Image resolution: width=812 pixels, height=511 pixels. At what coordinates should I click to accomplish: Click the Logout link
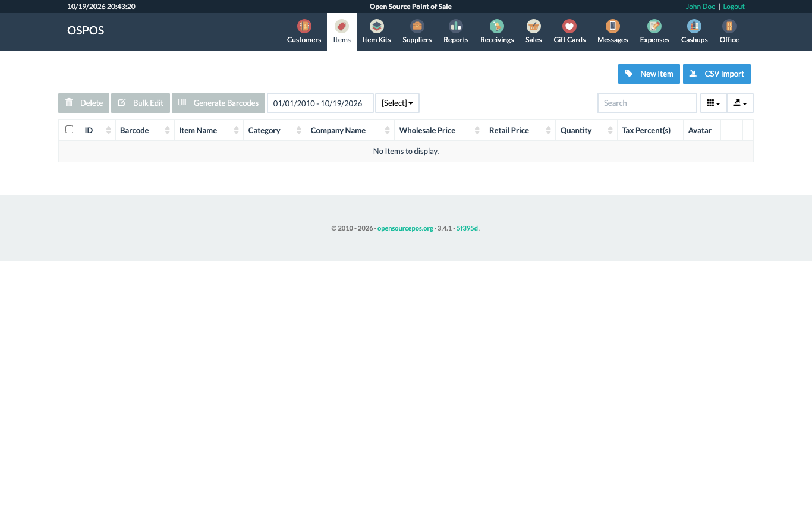pos(734,7)
